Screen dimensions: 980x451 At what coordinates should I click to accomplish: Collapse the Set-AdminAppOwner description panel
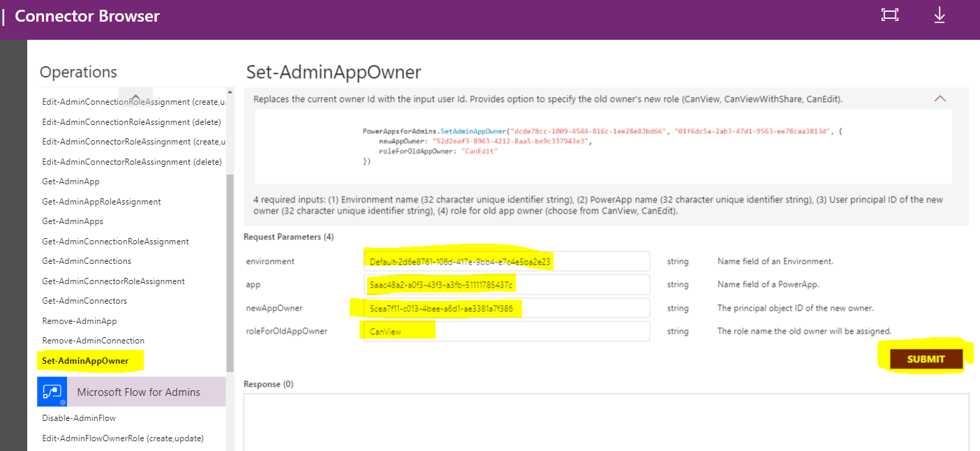(940, 99)
